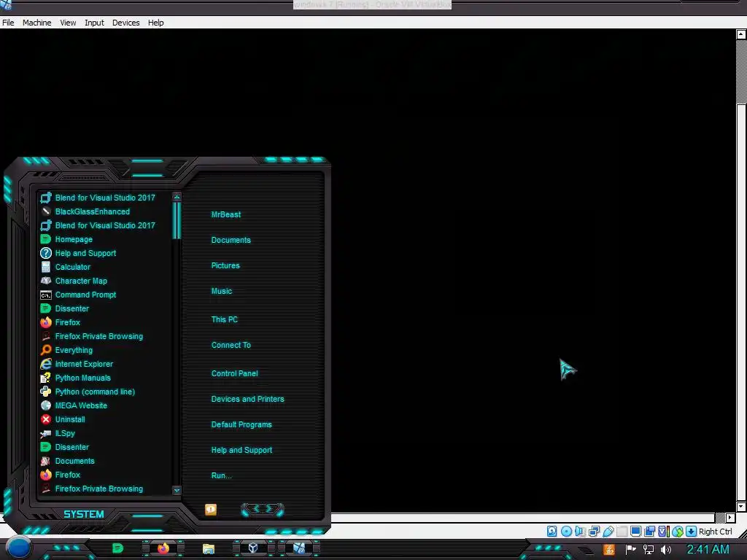
Task: Click the orange notification bubble in start menu
Action: pos(211,510)
